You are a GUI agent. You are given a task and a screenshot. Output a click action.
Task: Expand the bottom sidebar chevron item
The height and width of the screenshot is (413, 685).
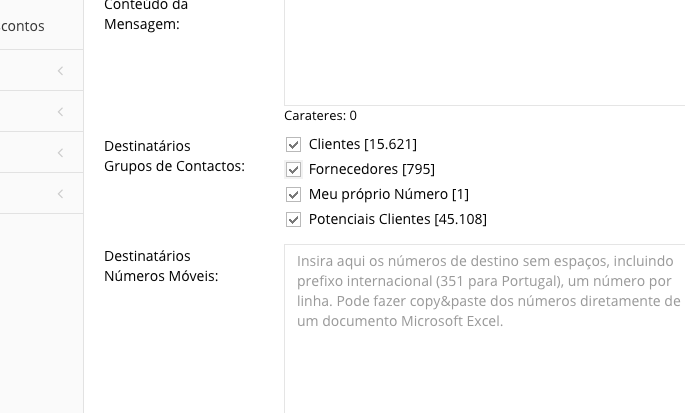click(61, 194)
